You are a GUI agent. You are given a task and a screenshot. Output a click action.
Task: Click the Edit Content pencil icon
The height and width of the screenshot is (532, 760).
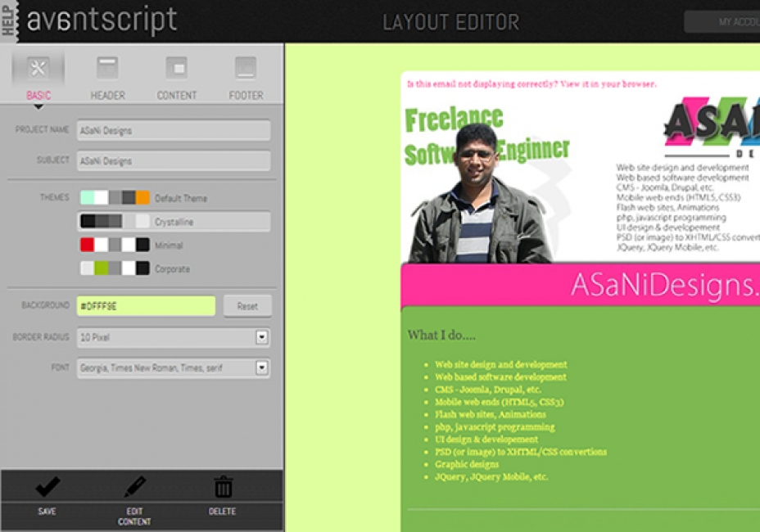click(x=135, y=486)
